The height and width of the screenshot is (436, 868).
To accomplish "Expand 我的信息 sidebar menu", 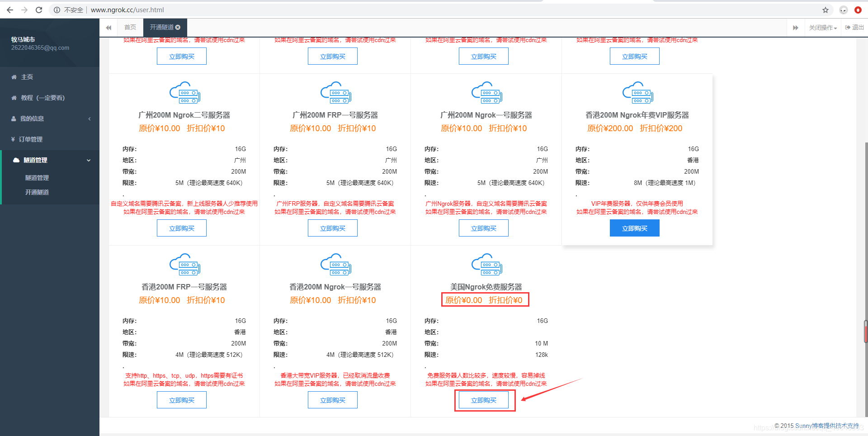I will (x=50, y=118).
